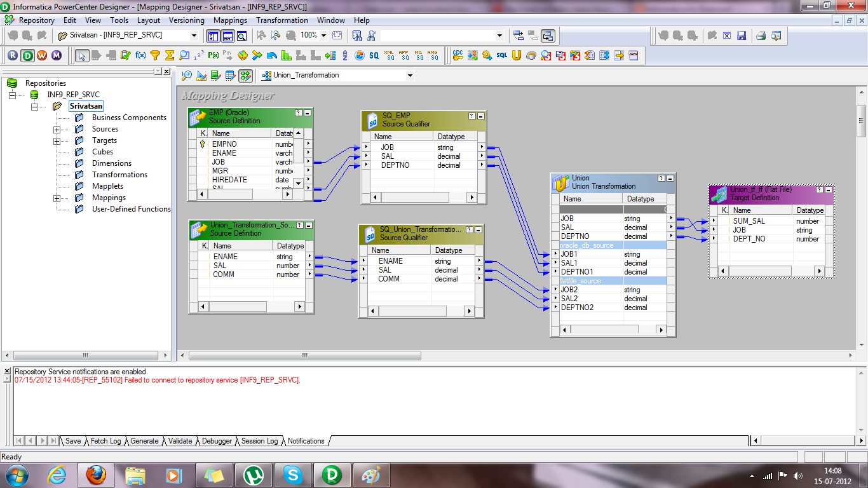Create a Union transformation using the U icon
Image resolution: width=868 pixels, height=488 pixels.
[515, 56]
